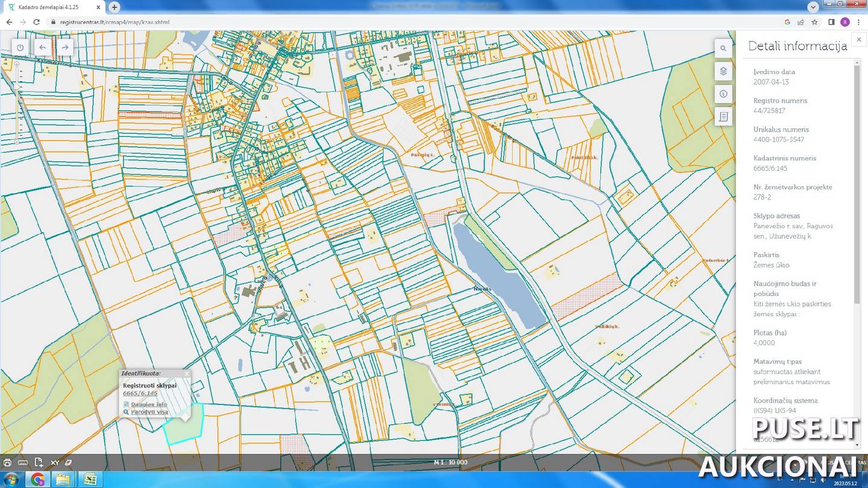Click the share page icon
Screen dimensions: 868x488
pyautogui.click(x=800, y=22)
